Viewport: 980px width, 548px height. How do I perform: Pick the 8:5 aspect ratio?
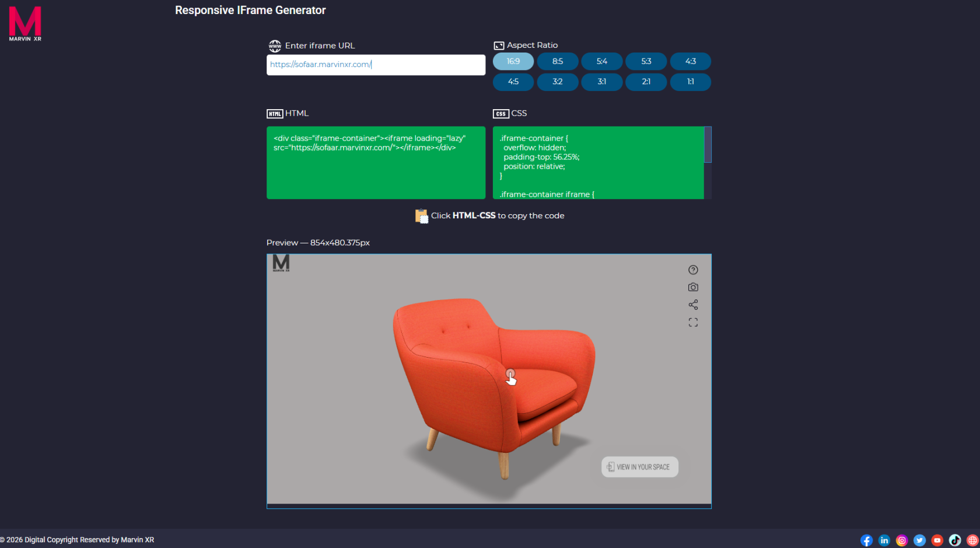(x=558, y=61)
